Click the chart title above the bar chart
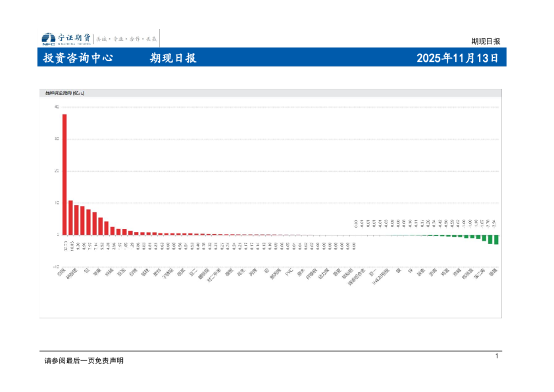This screenshot has width=554, height=392. (x=64, y=93)
